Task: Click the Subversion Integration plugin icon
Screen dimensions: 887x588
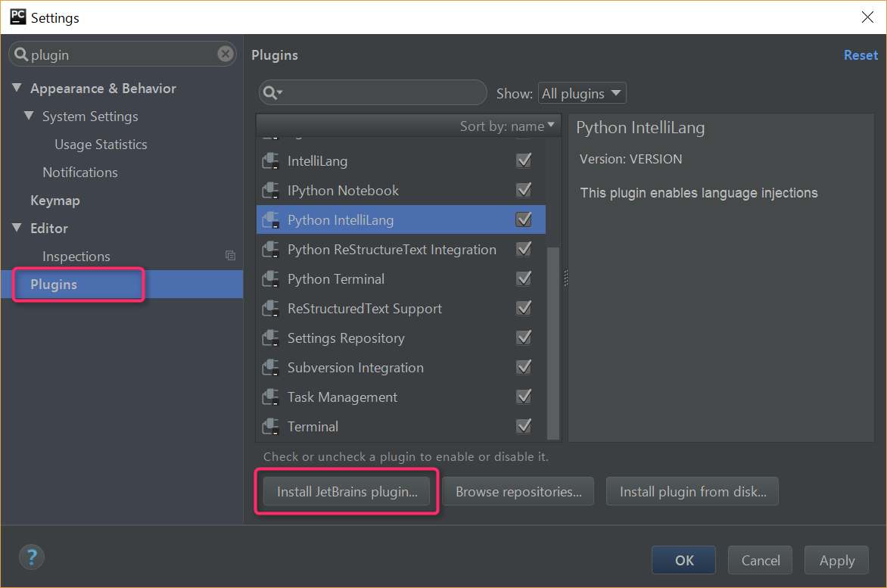Action: pos(270,368)
